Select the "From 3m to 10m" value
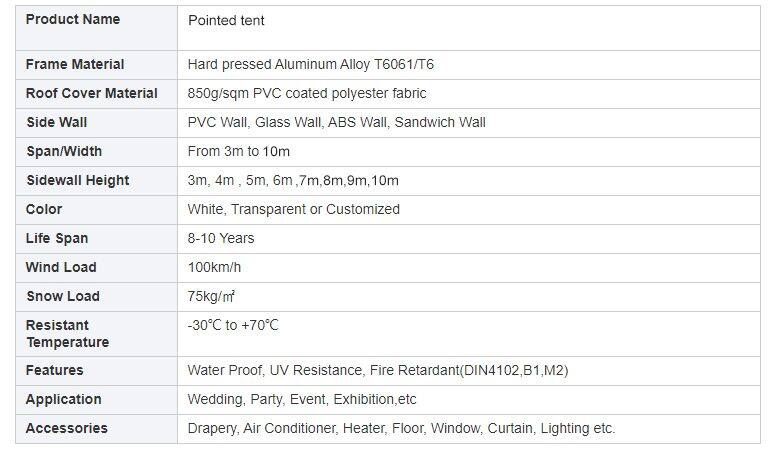 coord(236,151)
